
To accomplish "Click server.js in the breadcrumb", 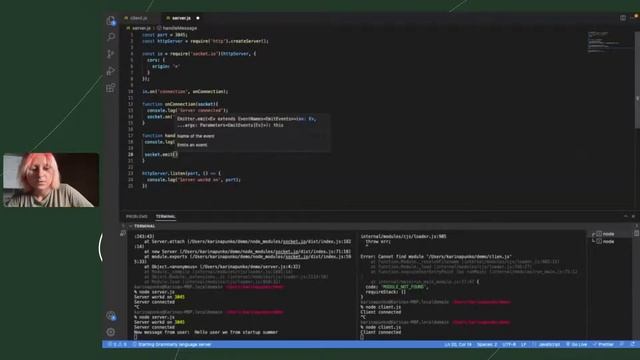I will [x=141, y=28].
